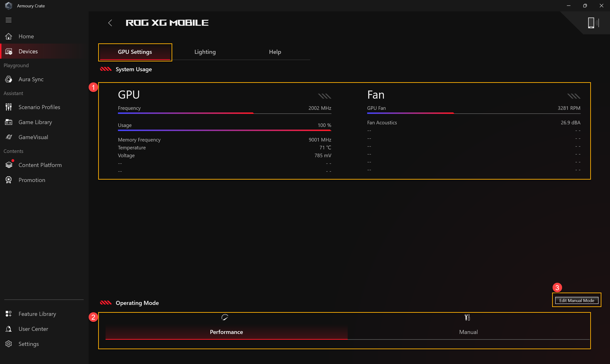Screen dimensions: 610x364
Task: Minimize the Armoury Crate window
Action: click(x=569, y=6)
